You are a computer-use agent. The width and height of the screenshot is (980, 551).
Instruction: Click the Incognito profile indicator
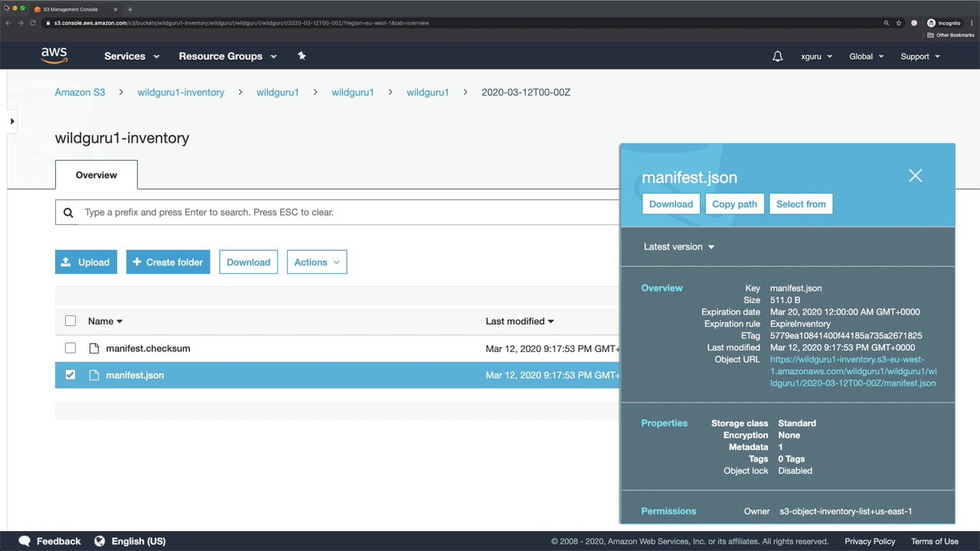coord(944,23)
